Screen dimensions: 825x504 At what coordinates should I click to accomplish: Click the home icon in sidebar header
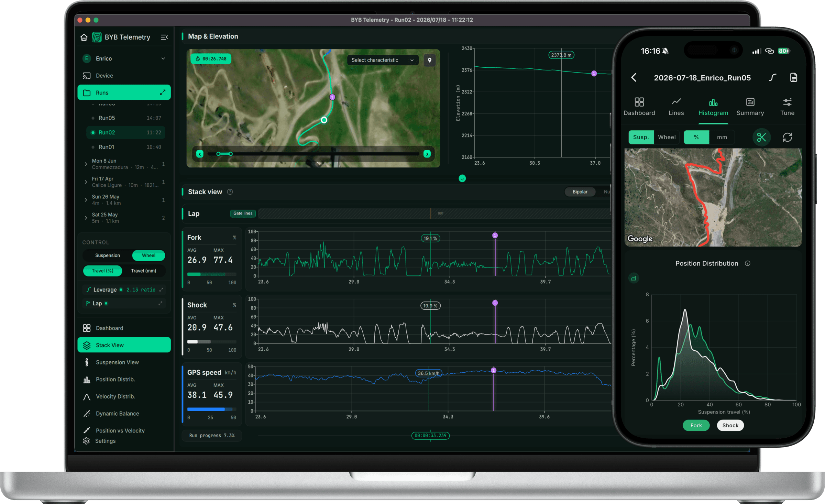coord(84,37)
